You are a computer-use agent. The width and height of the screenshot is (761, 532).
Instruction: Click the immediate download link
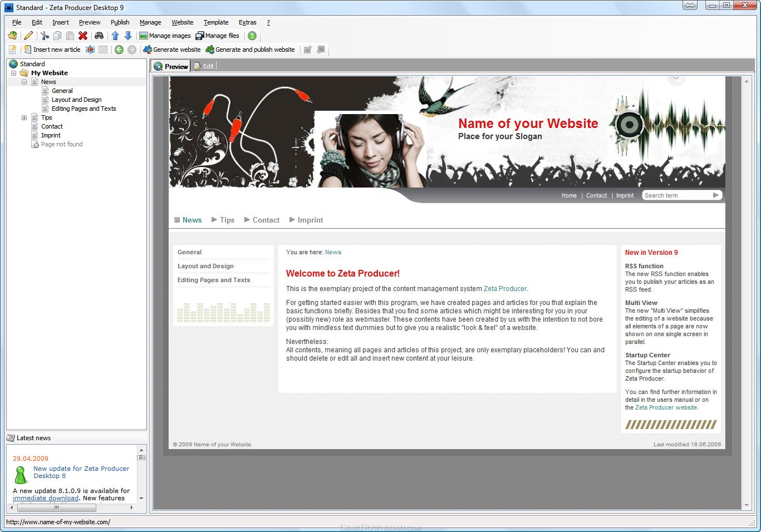46,498
